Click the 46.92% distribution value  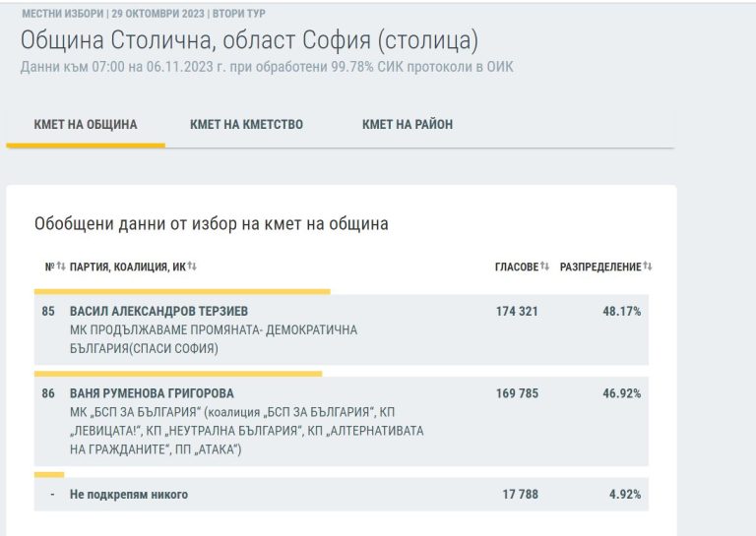[x=622, y=393]
